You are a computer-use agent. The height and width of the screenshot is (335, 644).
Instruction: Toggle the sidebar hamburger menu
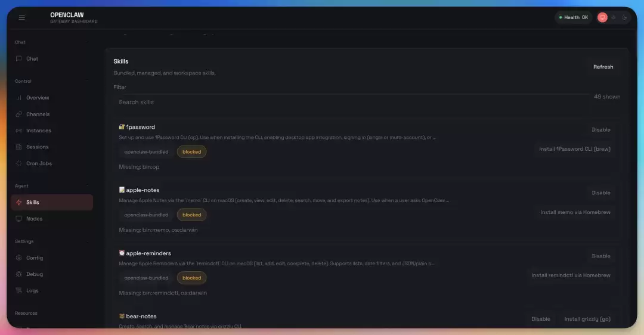point(22,17)
